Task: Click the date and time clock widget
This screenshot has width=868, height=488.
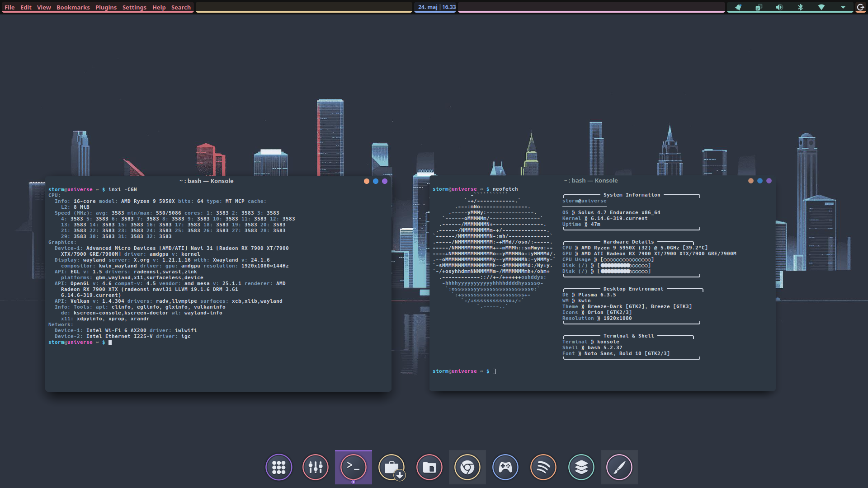Action: click(436, 7)
